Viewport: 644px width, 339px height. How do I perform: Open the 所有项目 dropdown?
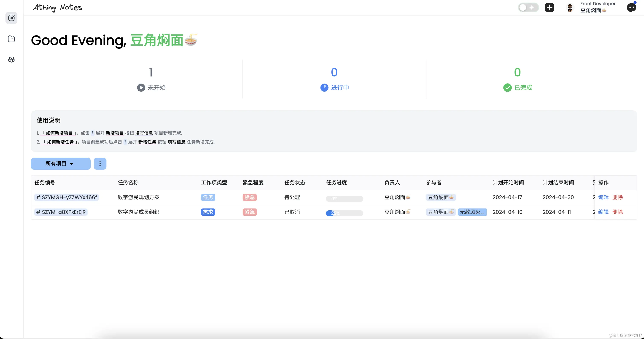pyautogui.click(x=61, y=164)
